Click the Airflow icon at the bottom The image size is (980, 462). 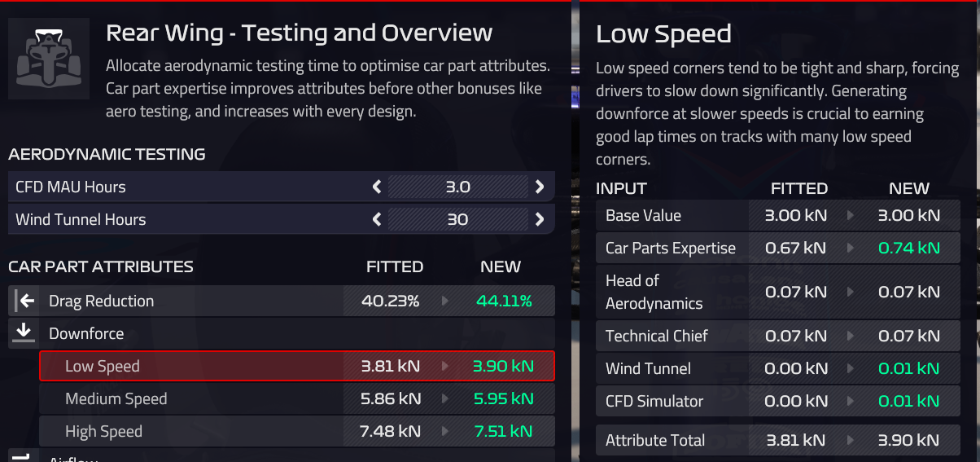click(x=23, y=456)
